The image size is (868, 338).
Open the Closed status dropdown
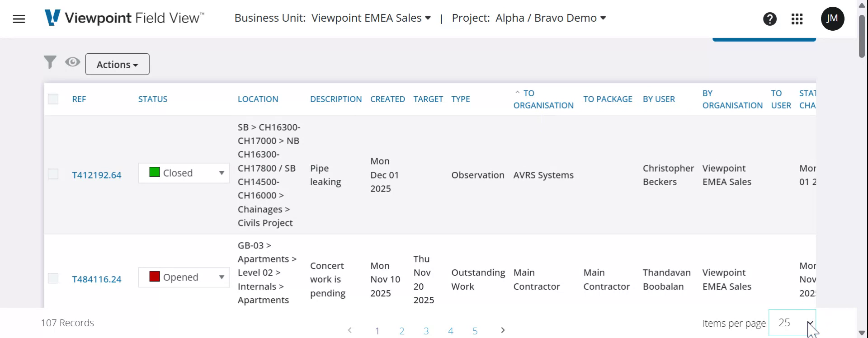184,173
